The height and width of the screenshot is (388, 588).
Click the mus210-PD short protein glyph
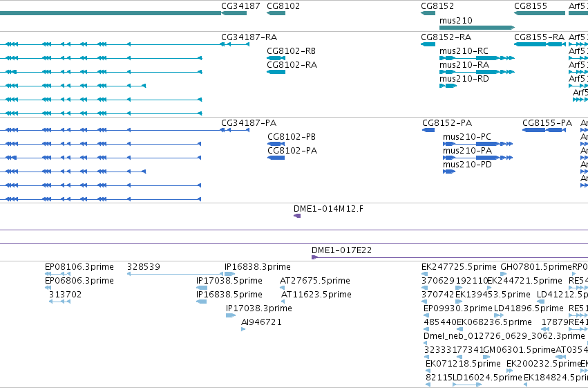449,172
